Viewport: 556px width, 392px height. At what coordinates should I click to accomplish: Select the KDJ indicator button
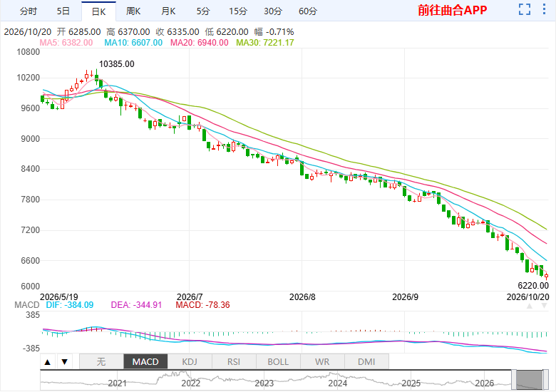click(190, 362)
